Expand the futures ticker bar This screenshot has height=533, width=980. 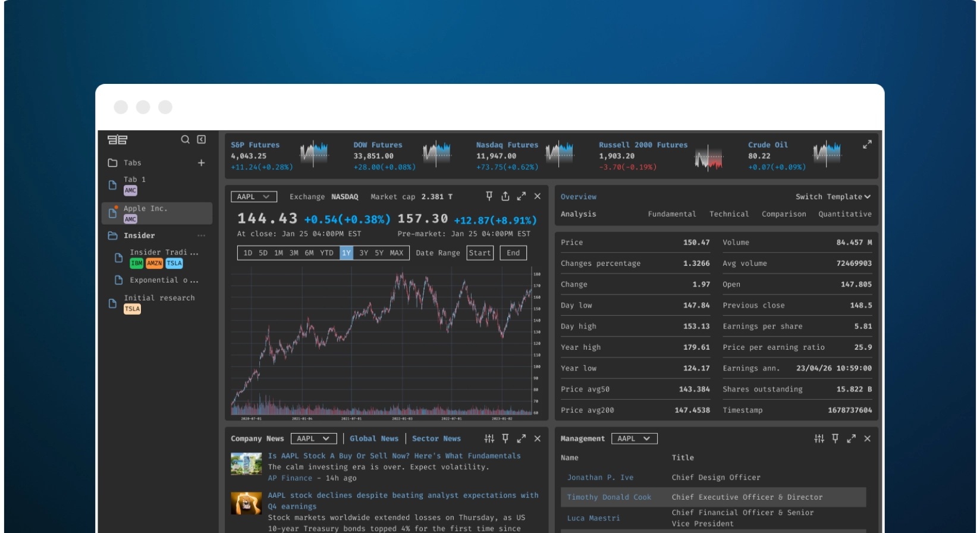tap(867, 145)
